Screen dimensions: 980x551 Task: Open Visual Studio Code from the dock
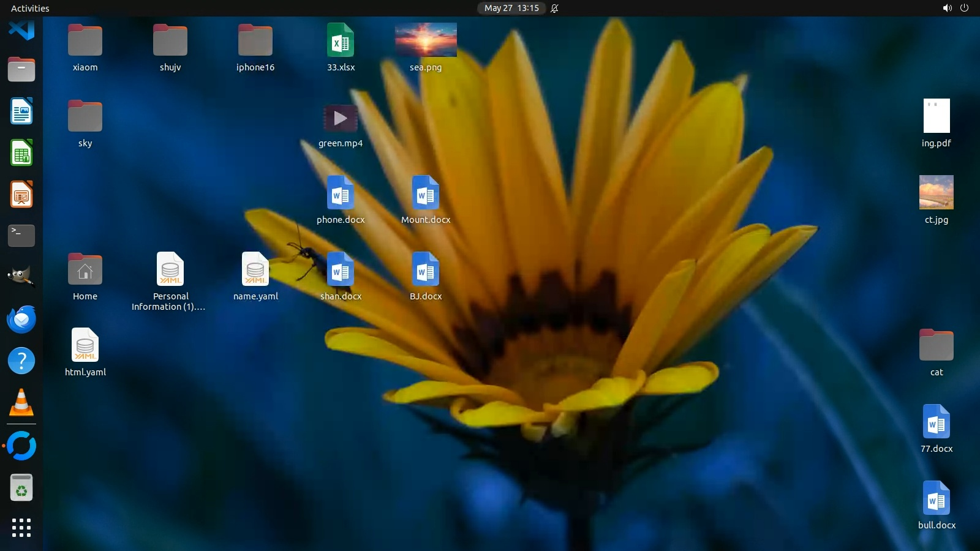click(x=21, y=29)
